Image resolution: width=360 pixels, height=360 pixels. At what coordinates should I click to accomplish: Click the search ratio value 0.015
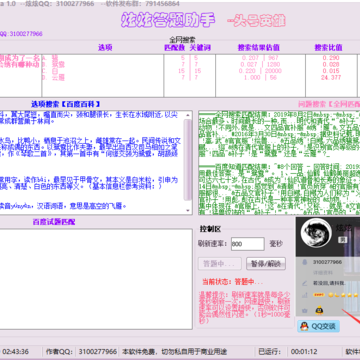point(331,71)
